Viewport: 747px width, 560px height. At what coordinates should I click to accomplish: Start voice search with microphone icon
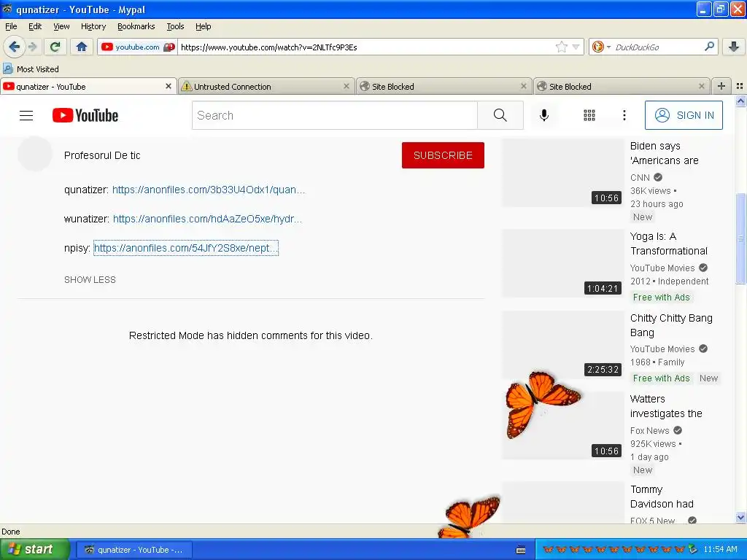[544, 115]
